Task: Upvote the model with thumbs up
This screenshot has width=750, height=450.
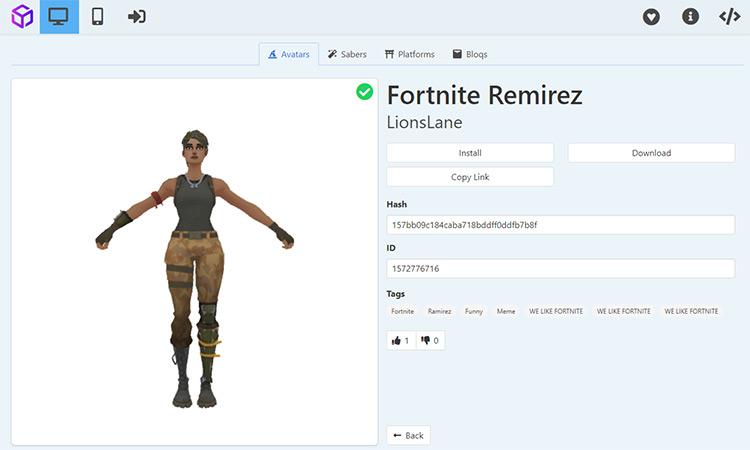Action: pyautogui.click(x=401, y=340)
